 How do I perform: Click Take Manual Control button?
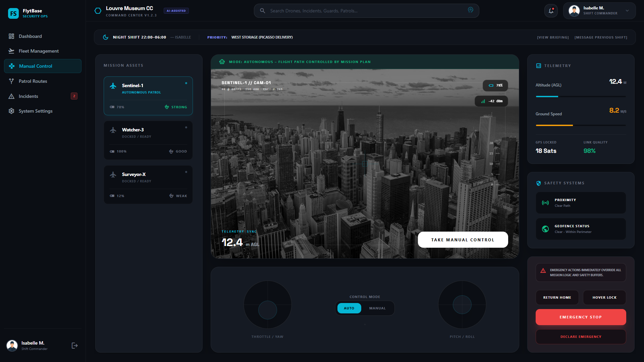pyautogui.click(x=463, y=240)
